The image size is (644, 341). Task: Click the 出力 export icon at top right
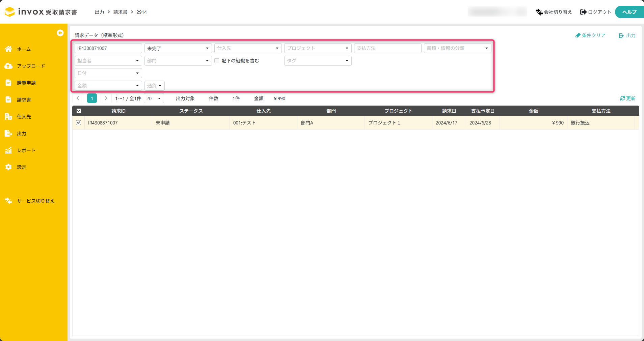pyautogui.click(x=621, y=35)
